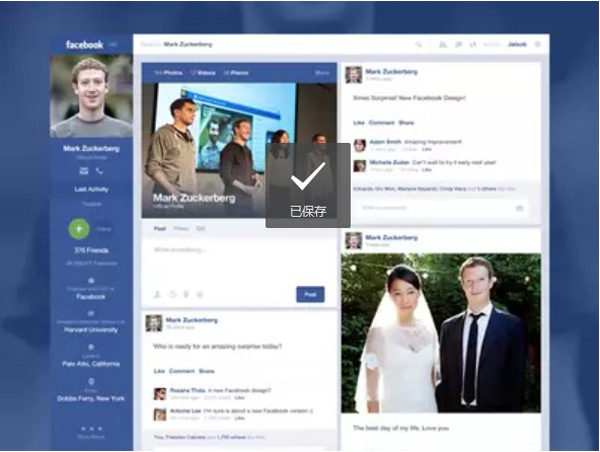
Task: Click Like on the Xmas Surprise post
Action: (359, 122)
